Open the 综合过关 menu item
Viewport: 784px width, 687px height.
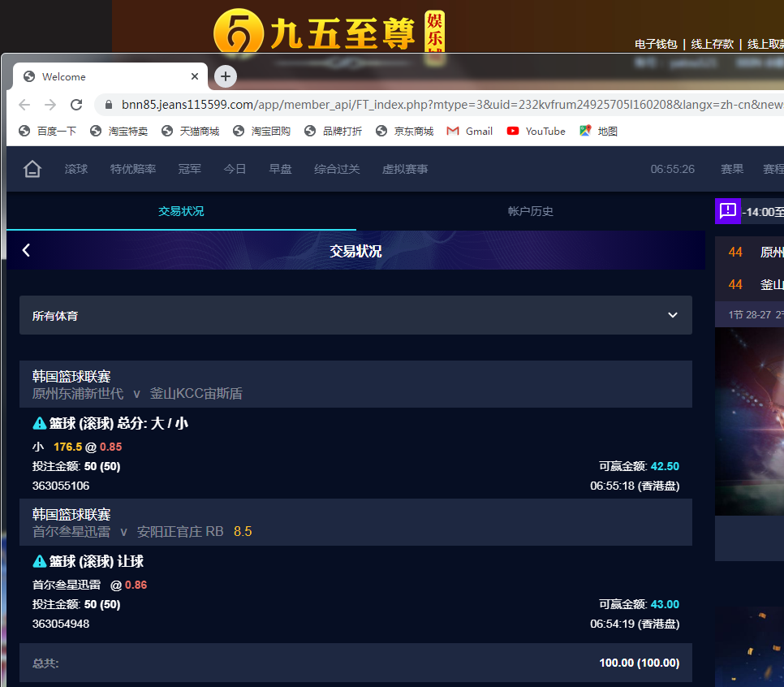pos(337,169)
